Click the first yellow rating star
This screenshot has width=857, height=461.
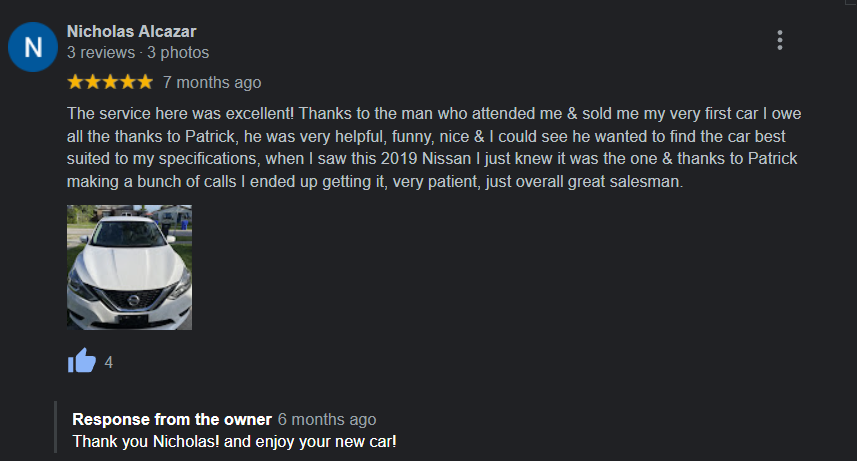[75, 81]
